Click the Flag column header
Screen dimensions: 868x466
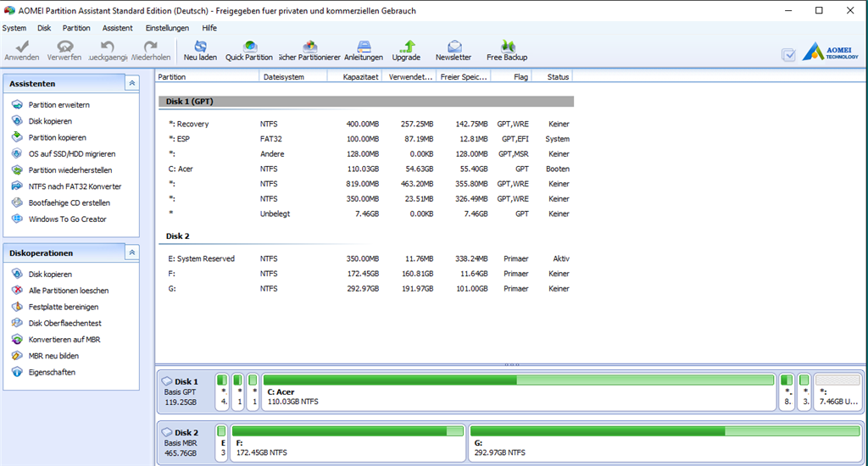click(x=512, y=77)
